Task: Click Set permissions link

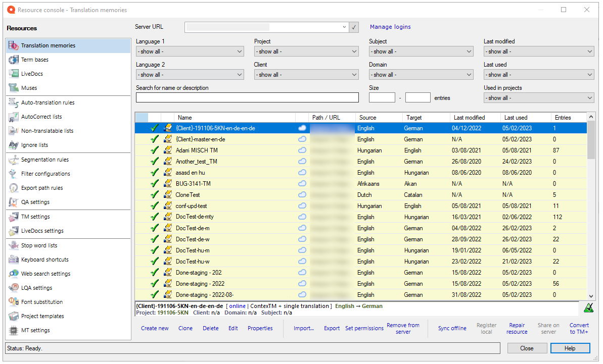Action: [364, 329]
